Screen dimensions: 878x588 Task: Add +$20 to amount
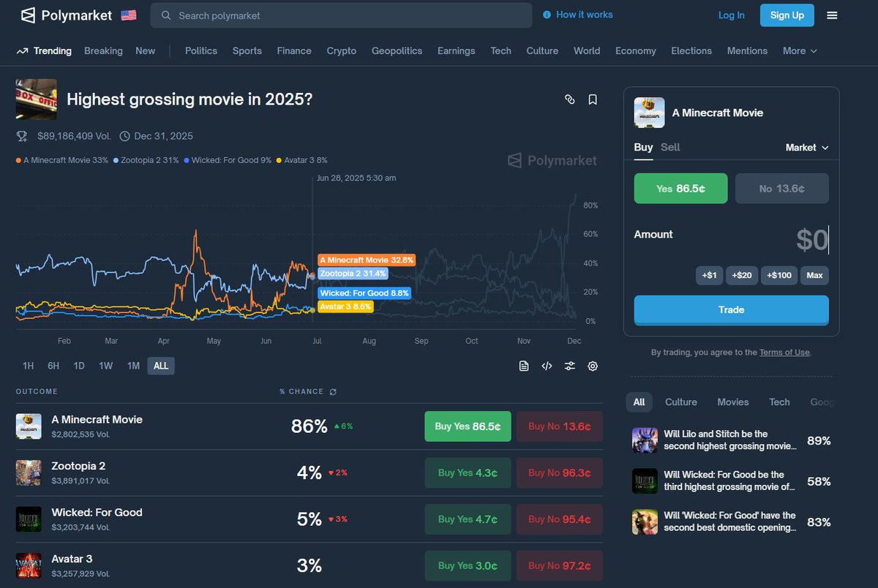point(742,276)
